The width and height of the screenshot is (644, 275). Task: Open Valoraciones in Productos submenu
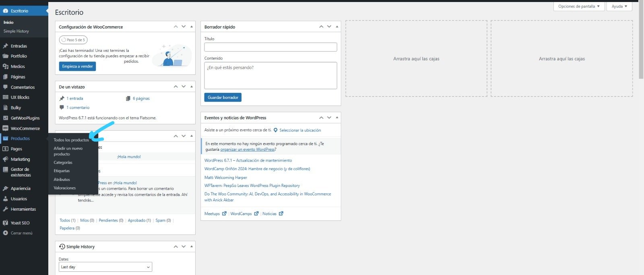(x=64, y=188)
